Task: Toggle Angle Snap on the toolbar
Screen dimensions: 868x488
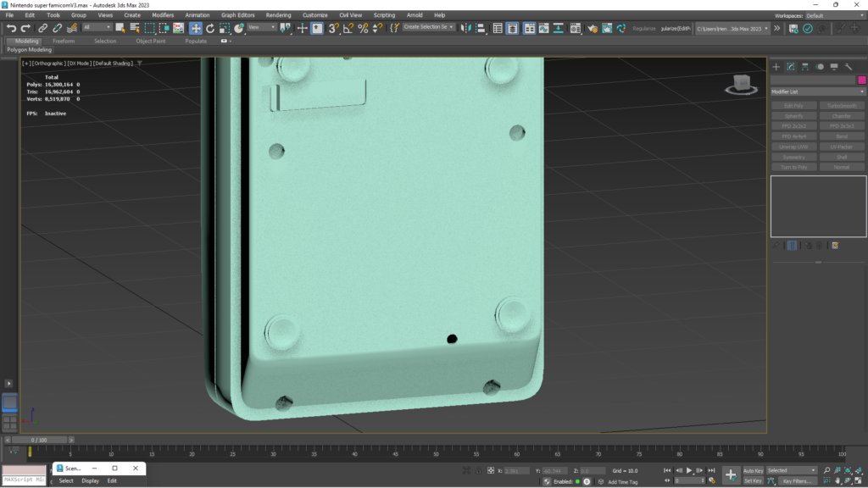Action: pos(347,28)
